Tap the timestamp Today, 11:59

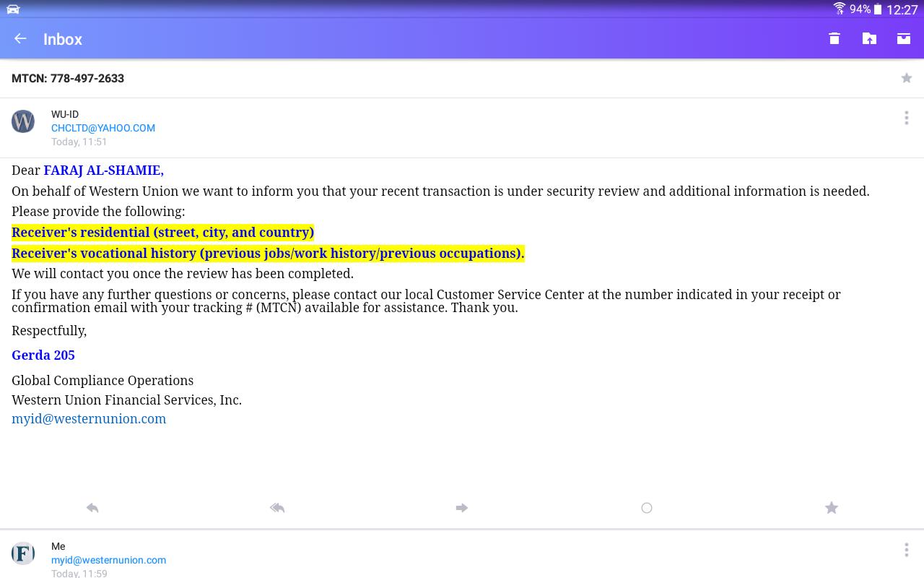79,573
